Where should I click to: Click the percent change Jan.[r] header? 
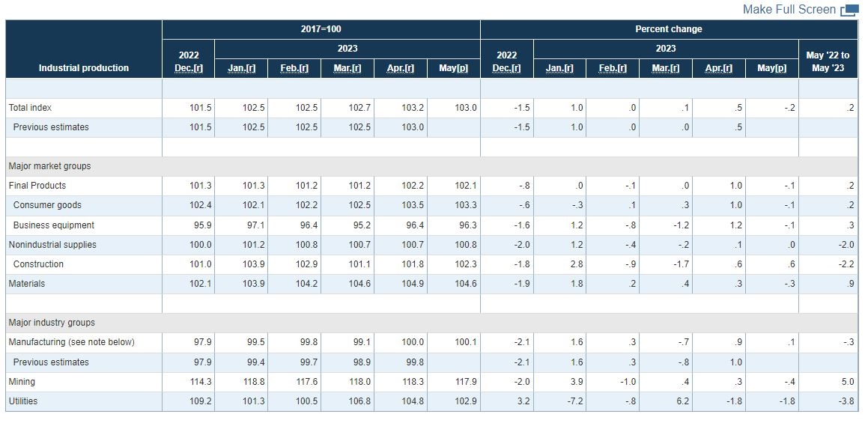click(559, 68)
